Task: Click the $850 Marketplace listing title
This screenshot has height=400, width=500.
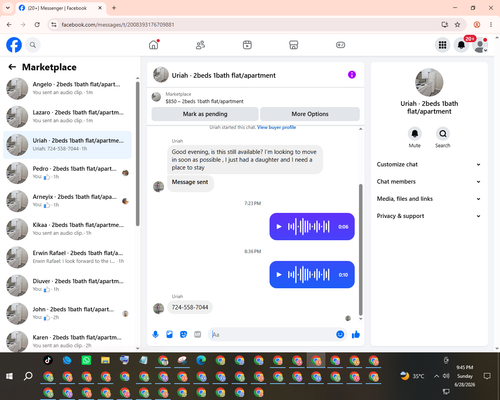Action: 205,101
